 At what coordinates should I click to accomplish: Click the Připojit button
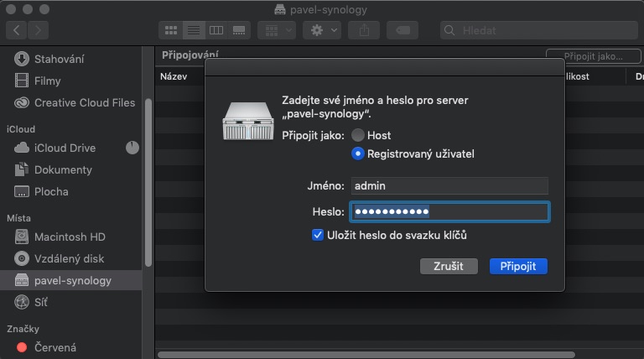(518, 266)
